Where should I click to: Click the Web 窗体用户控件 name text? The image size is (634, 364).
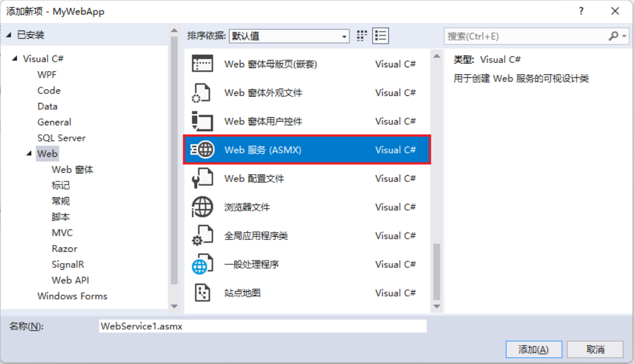[x=263, y=121]
